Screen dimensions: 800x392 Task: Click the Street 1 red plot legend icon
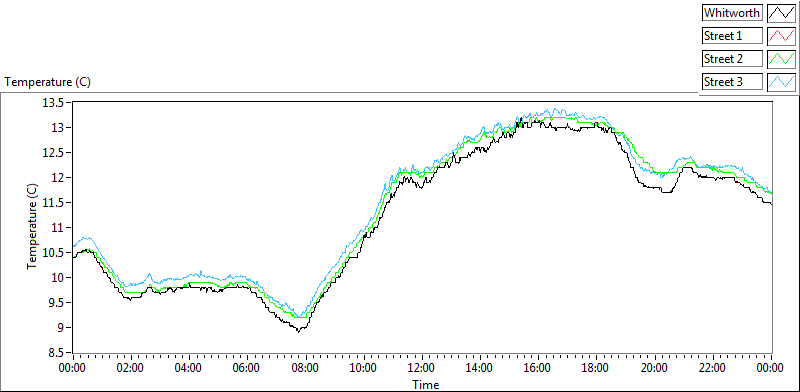click(x=781, y=36)
